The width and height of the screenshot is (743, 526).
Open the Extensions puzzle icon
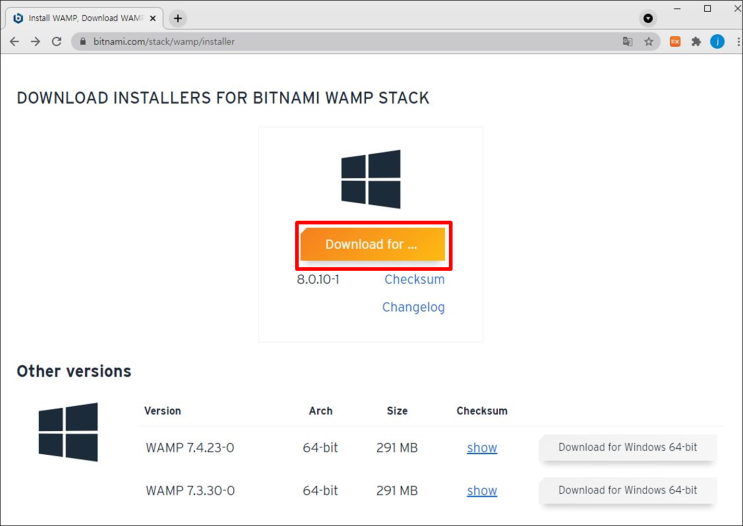click(x=696, y=42)
